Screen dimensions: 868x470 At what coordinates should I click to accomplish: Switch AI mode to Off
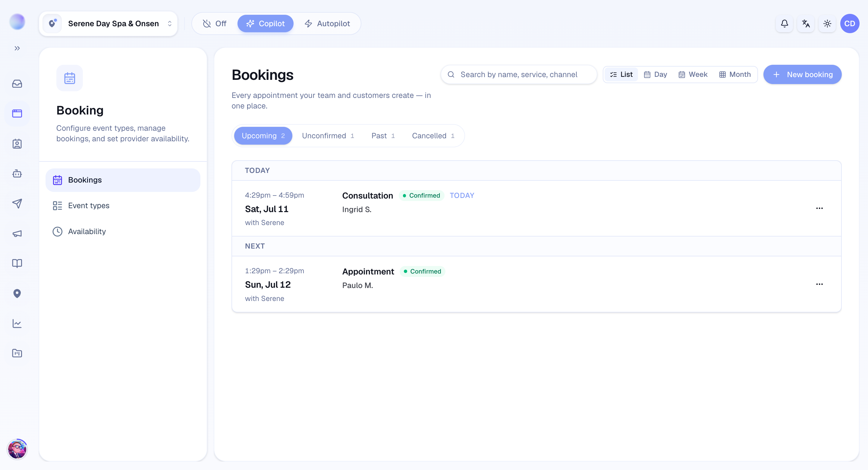click(214, 23)
